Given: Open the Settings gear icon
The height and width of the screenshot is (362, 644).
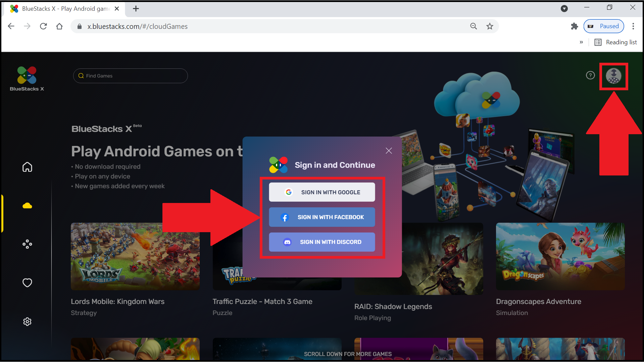Looking at the screenshot, I should click(27, 321).
